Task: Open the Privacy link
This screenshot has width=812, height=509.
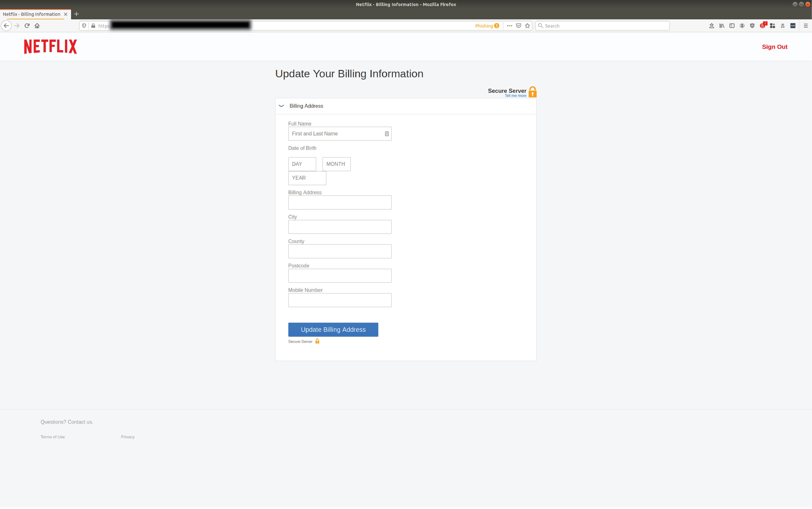Action: (x=128, y=437)
